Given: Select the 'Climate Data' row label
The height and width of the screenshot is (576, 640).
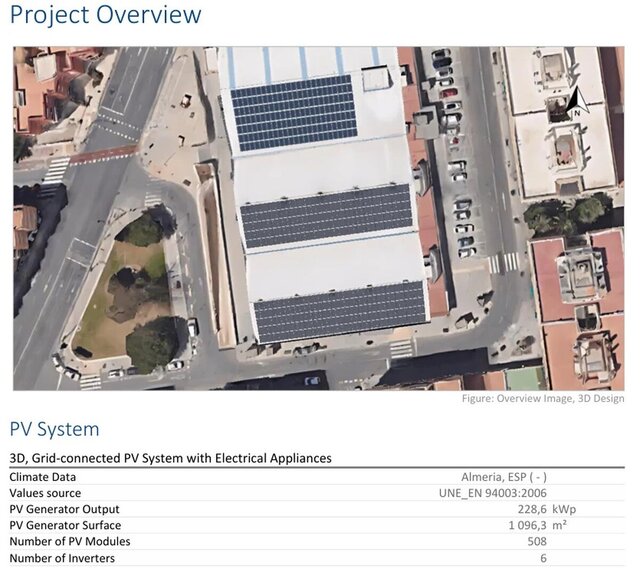Looking at the screenshot, I should 42,477.
